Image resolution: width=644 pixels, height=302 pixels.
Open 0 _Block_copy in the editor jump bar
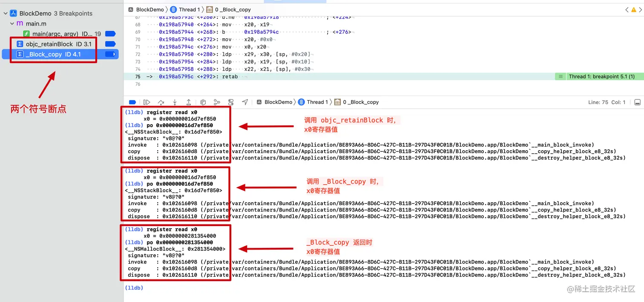pyautogui.click(x=233, y=9)
